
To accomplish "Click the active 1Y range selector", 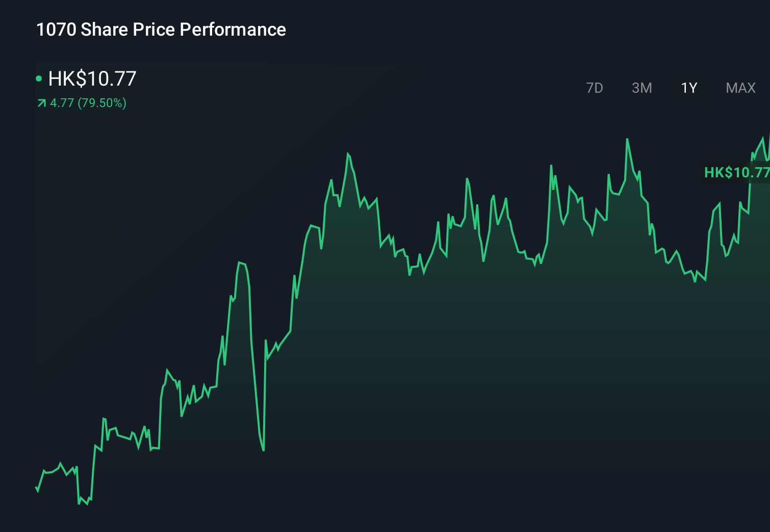I will (x=688, y=88).
